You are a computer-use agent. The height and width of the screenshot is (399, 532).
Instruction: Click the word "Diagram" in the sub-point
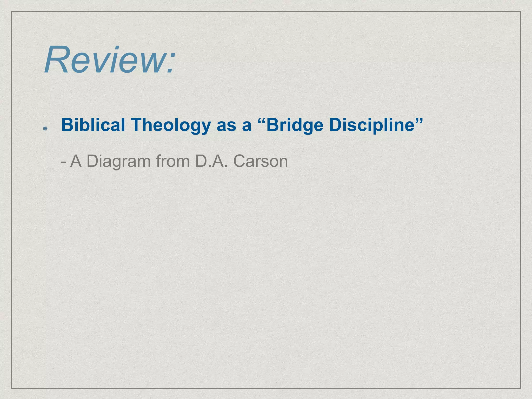click(118, 162)
